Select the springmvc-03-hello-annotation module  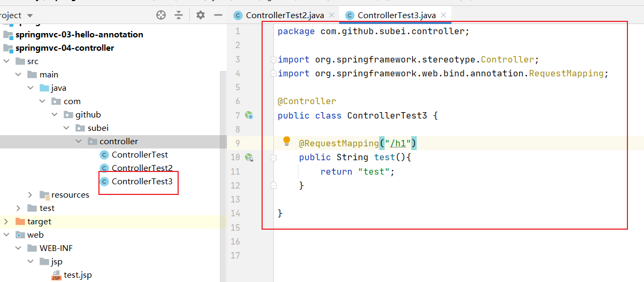(x=79, y=35)
